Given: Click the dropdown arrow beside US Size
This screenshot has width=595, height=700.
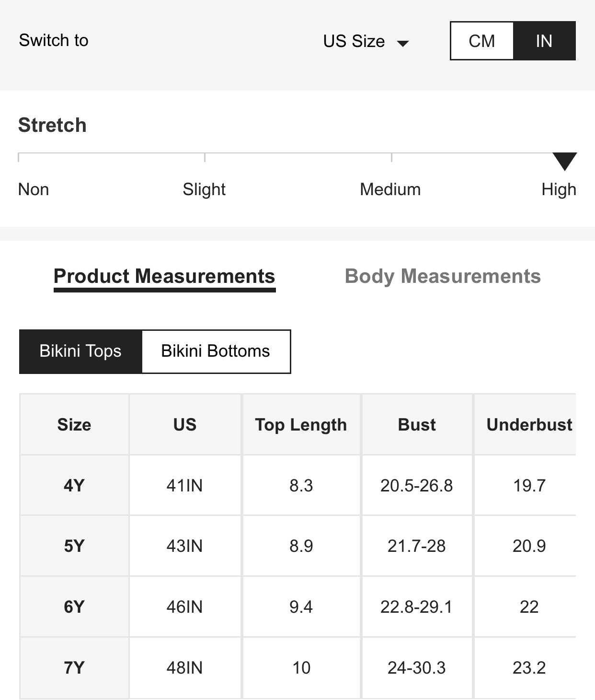Looking at the screenshot, I should click(x=403, y=44).
